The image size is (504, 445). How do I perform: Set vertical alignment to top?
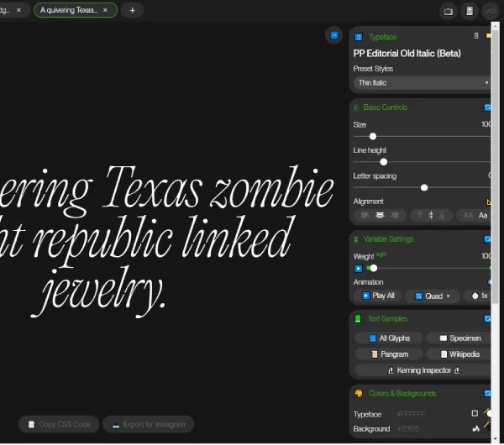[x=419, y=215]
